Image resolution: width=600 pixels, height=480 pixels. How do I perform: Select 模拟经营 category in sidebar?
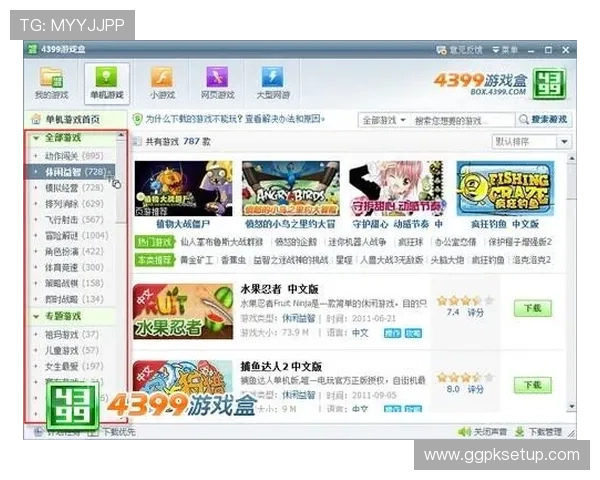pyautogui.click(x=74, y=188)
